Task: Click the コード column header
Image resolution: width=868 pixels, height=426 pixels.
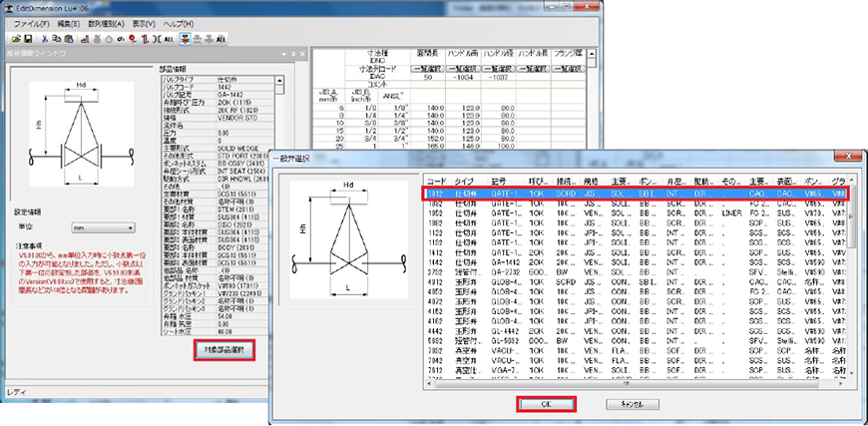Action: (438, 182)
